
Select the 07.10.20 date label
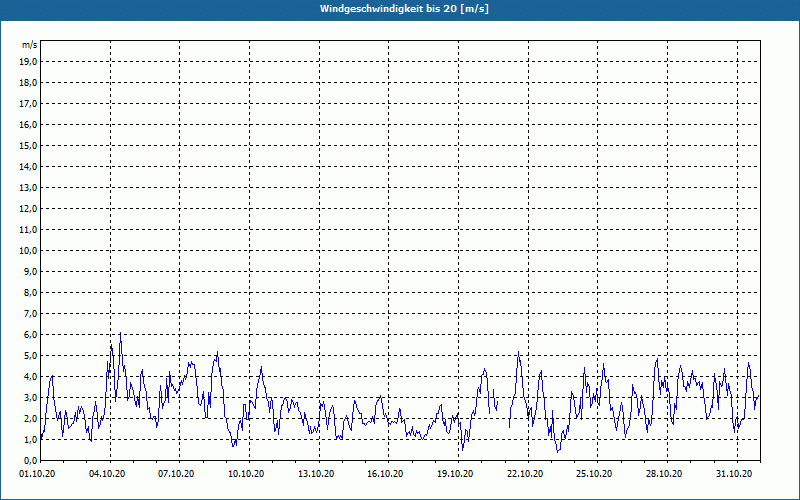tap(177, 474)
